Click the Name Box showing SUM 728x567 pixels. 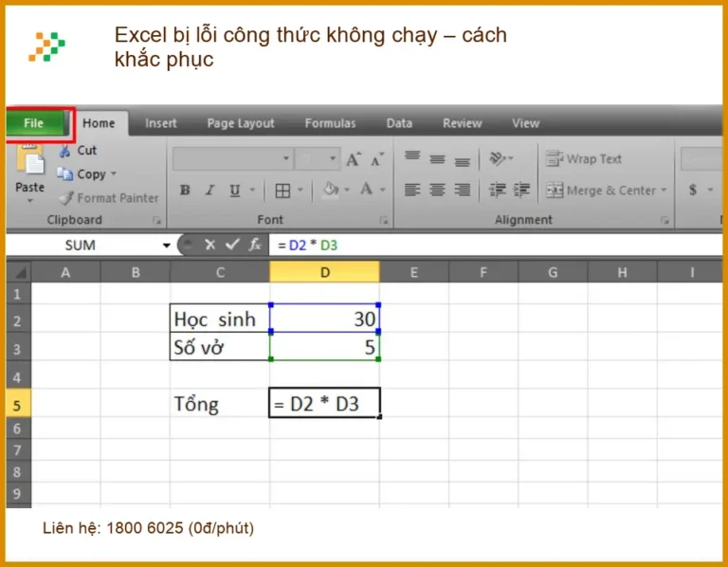click(x=81, y=246)
